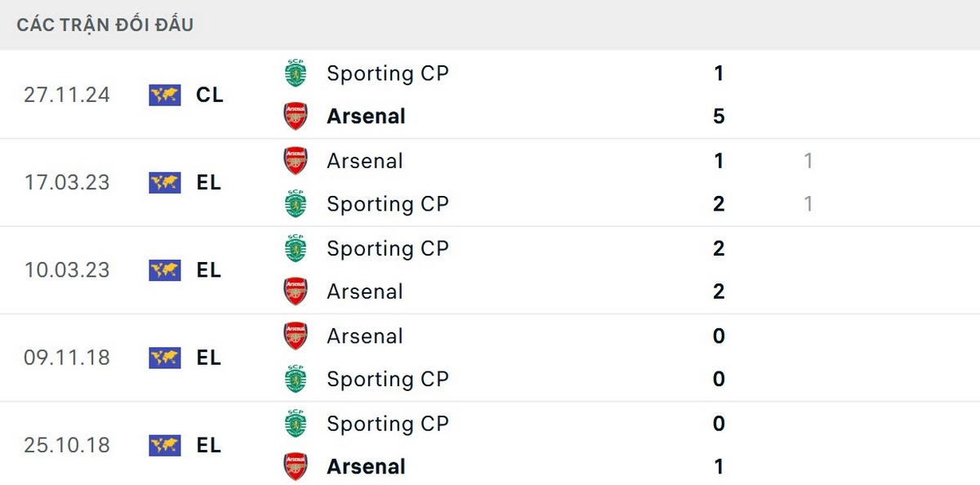Select the date 09.11.18
Screen dimensions: 980x485
point(67,358)
